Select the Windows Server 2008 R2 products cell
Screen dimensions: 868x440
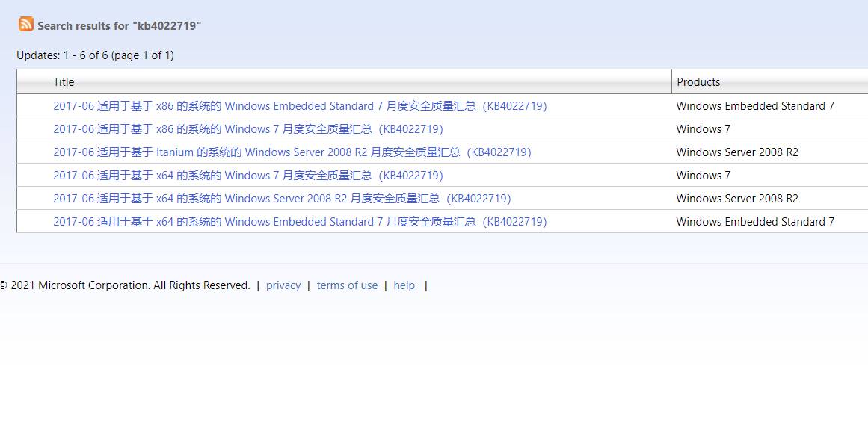(736, 152)
